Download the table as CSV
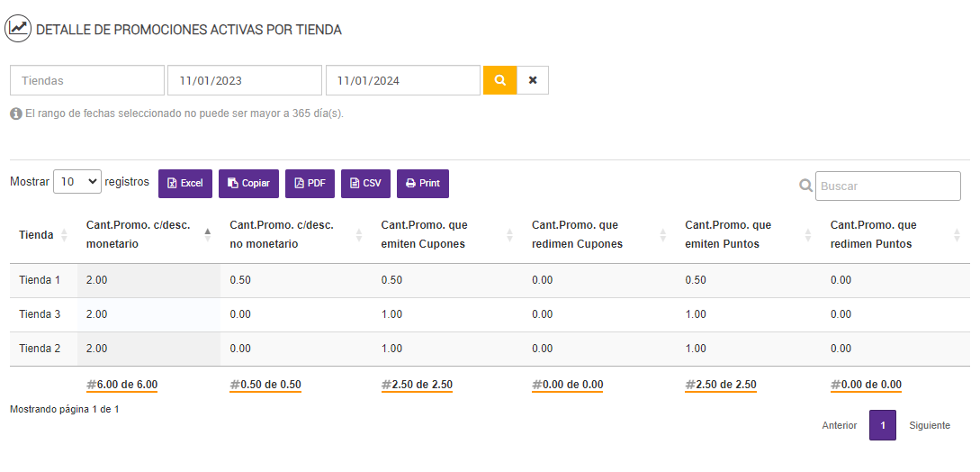 coord(365,184)
